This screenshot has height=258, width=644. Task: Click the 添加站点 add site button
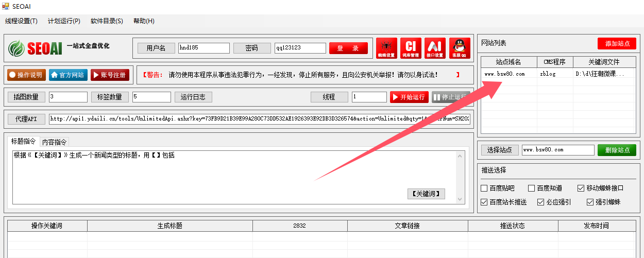(617, 44)
